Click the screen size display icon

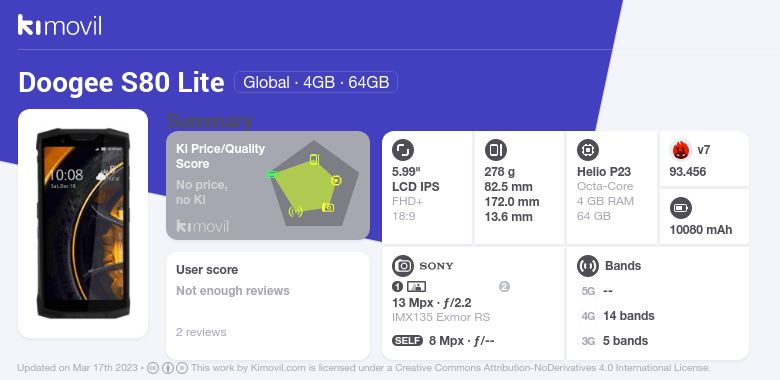[403, 150]
